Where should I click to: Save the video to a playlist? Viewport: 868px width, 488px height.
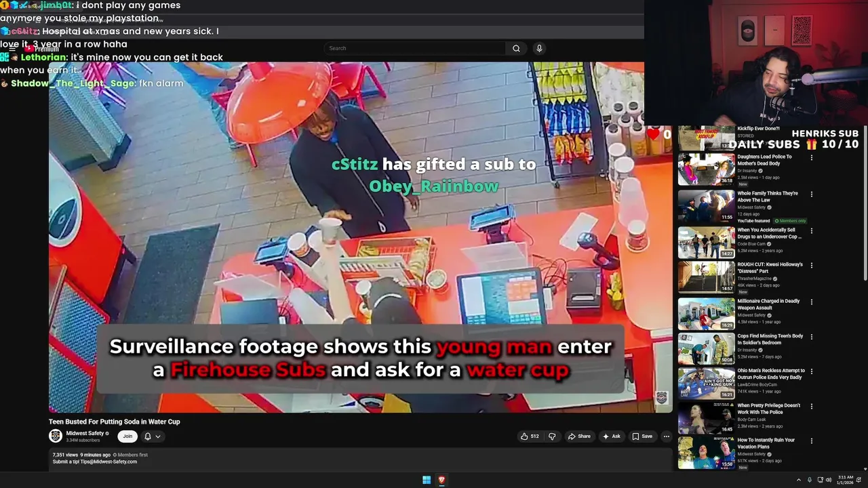(x=642, y=436)
